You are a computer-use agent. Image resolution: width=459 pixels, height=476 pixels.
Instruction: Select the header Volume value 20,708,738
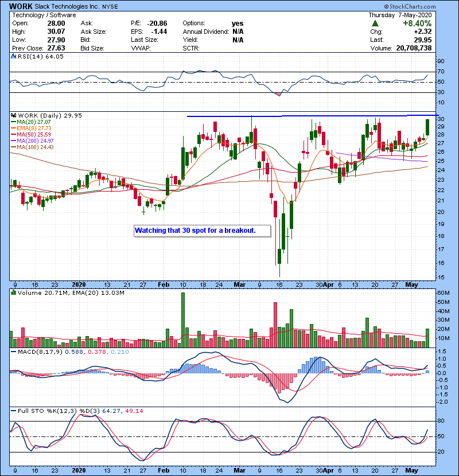[414, 48]
